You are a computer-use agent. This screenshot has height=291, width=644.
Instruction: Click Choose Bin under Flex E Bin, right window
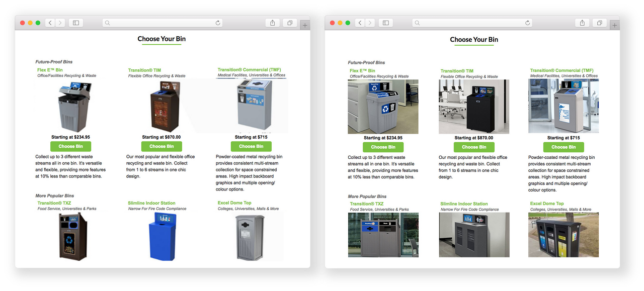(383, 147)
